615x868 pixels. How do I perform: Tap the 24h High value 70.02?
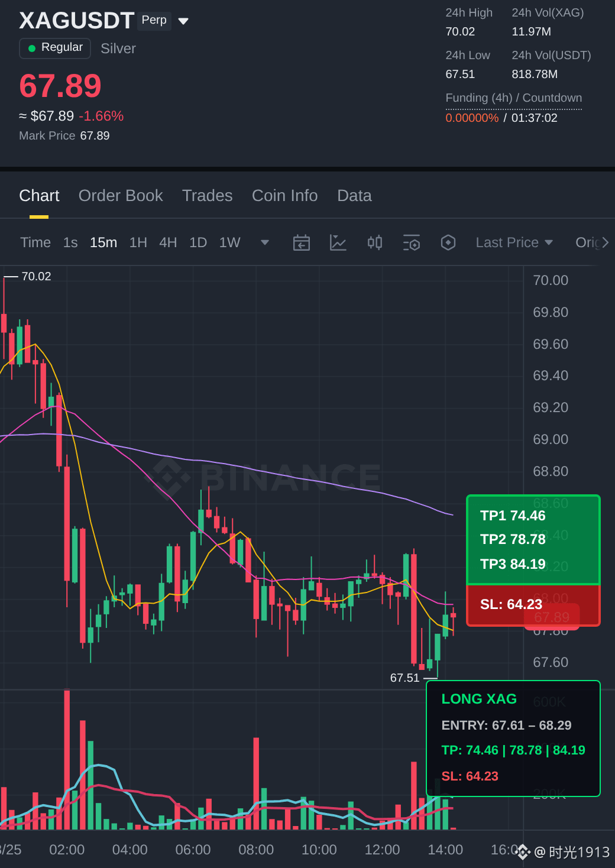(x=460, y=31)
